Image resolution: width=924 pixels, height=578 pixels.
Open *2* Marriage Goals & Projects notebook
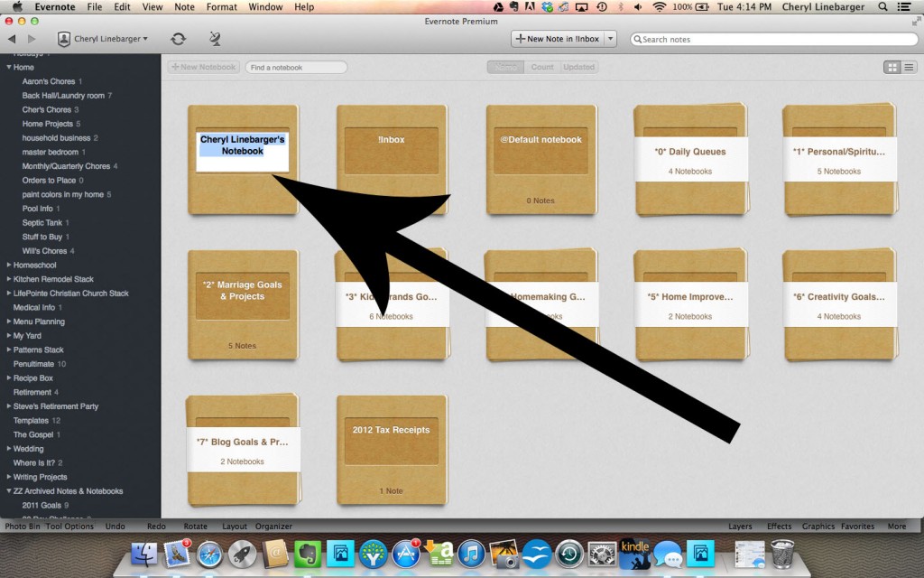pyautogui.click(x=243, y=305)
